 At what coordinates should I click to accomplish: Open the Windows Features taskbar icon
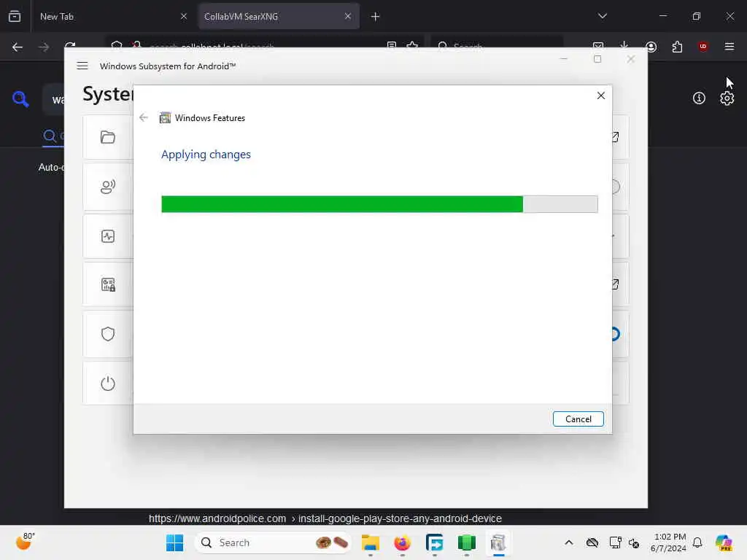(498, 542)
